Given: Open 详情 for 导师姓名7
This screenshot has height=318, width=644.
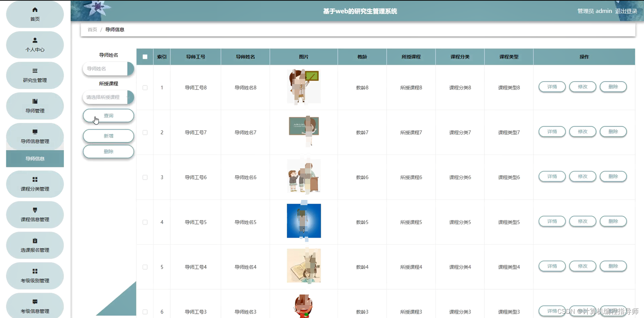Looking at the screenshot, I should tap(552, 131).
